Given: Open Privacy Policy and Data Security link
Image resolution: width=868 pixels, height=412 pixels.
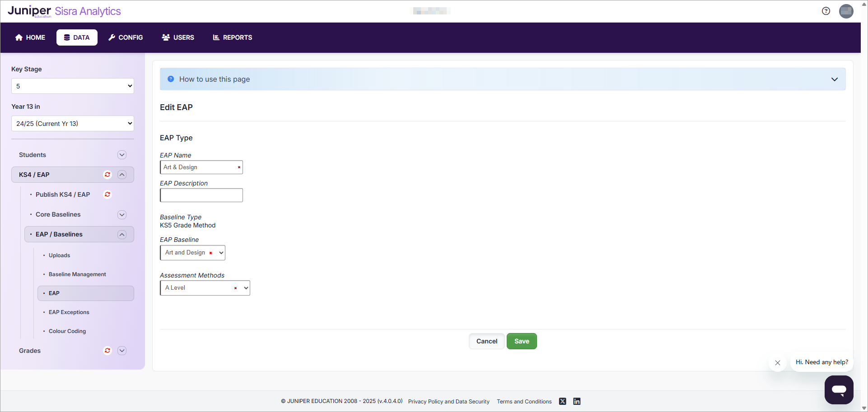Looking at the screenshot, I should 448,402.
